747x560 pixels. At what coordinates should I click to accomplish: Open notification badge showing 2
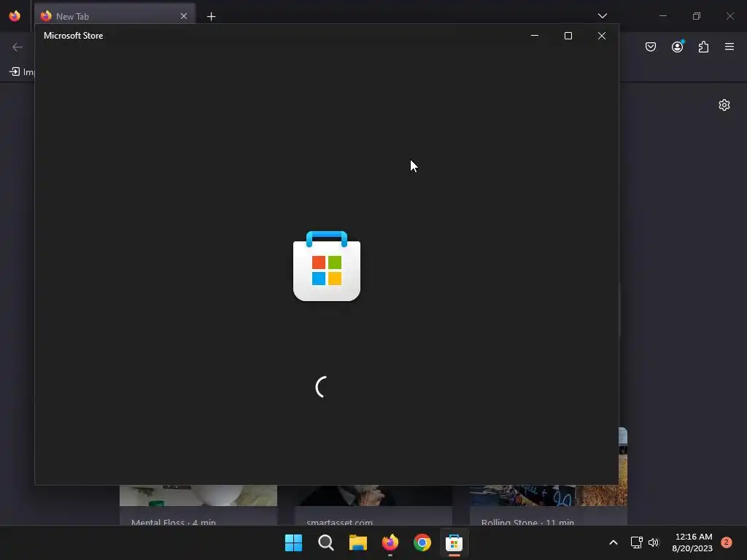click(x=727, y=542)
